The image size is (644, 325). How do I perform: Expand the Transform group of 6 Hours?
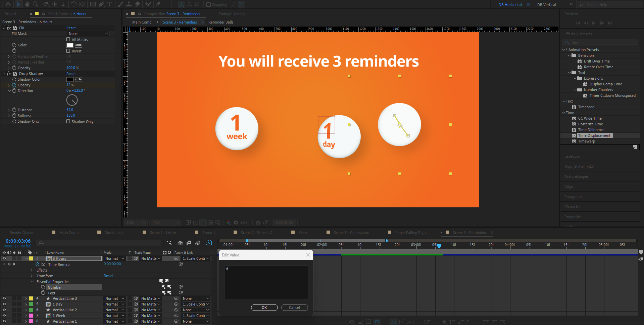tap(32, 276)
